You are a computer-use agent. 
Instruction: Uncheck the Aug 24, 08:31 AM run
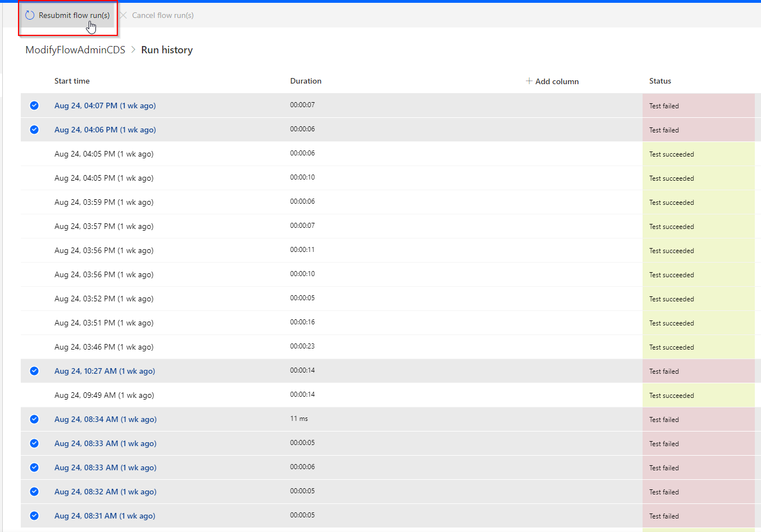[x=34, y=516]
